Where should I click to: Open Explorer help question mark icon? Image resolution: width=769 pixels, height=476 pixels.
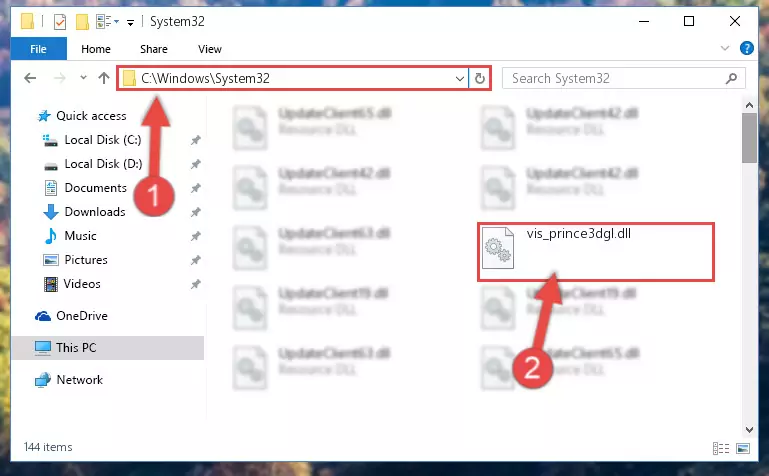coord(746,48)
